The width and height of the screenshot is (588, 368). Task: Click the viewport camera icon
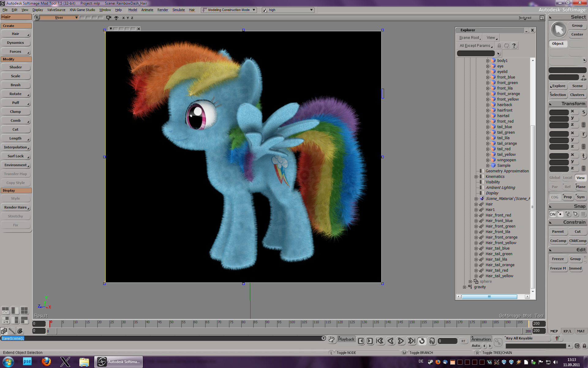[108, 18]
